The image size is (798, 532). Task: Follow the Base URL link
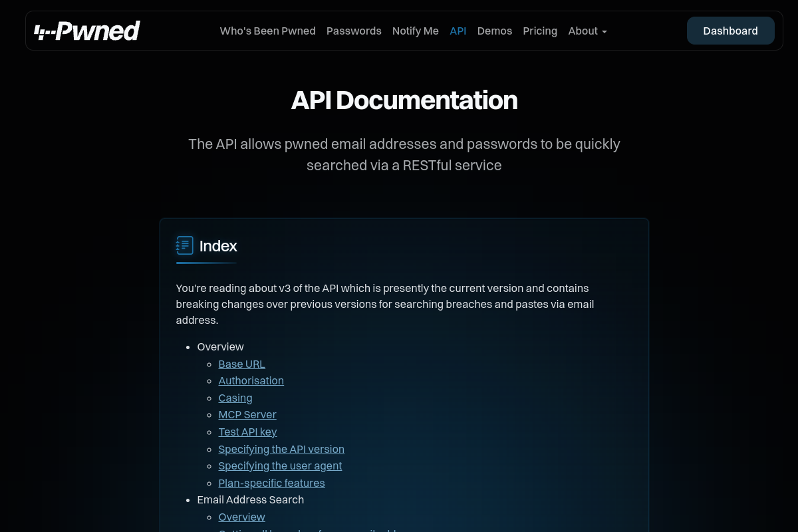tap(242, 364)
